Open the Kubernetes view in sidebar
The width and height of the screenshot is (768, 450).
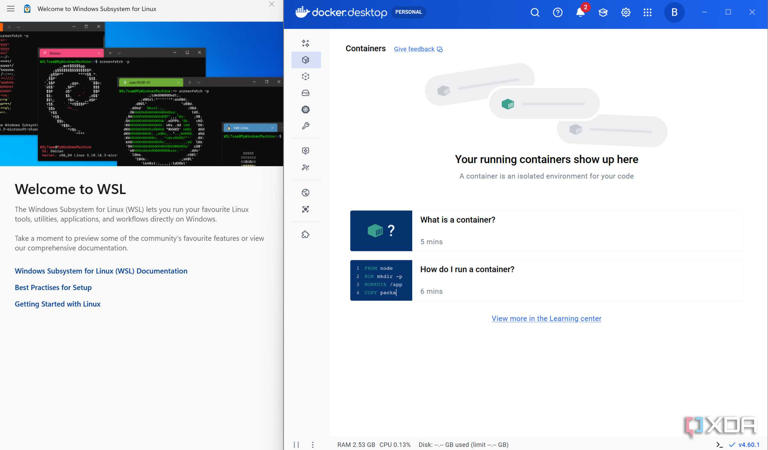coord(306,110)
